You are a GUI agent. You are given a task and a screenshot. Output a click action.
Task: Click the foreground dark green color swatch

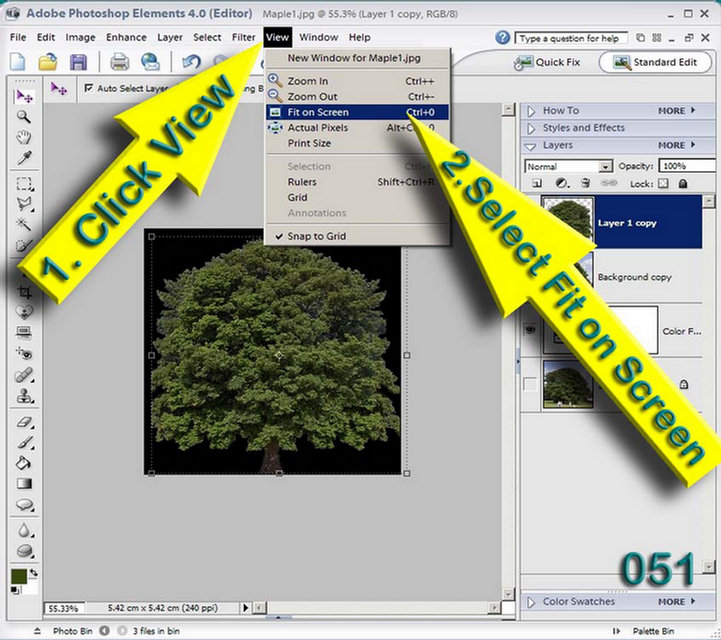(x=18, y=577)
